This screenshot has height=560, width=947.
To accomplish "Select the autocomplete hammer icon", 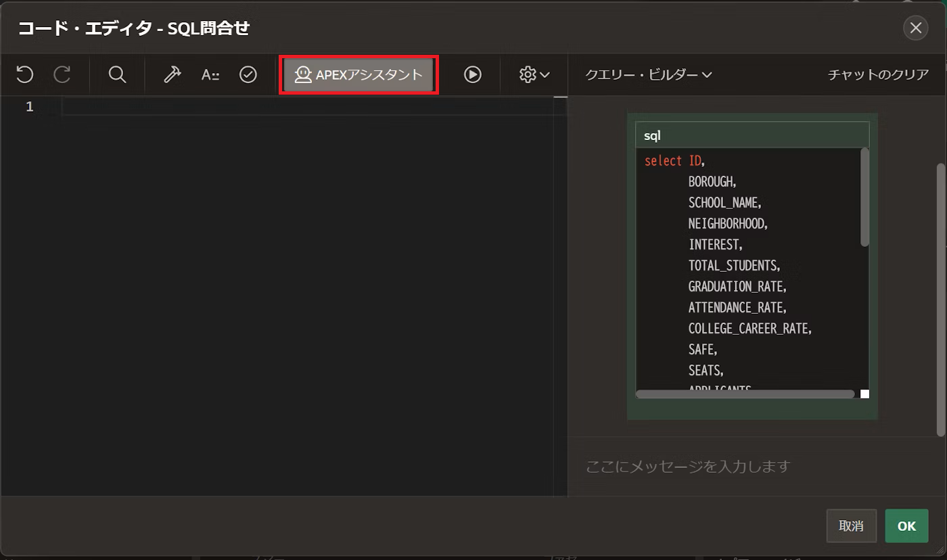I will tap(171, 74).
